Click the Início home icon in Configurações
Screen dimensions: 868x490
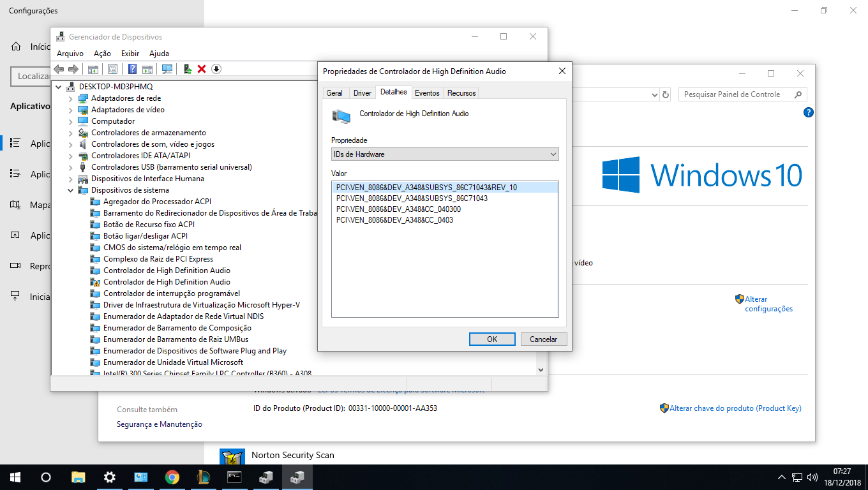tap(15, 47)
